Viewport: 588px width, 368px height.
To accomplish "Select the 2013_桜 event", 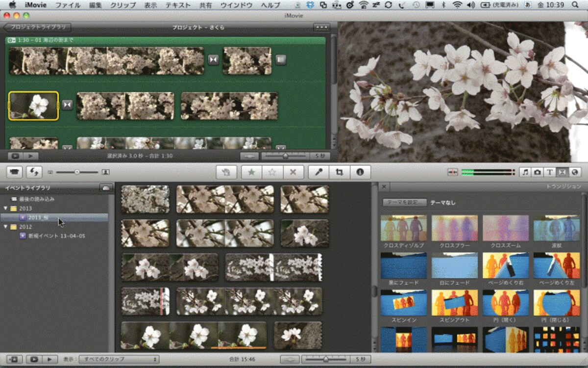I will (54, 217).
